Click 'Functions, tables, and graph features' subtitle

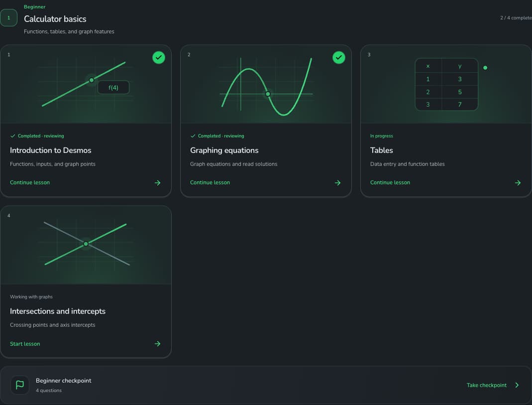69,31
